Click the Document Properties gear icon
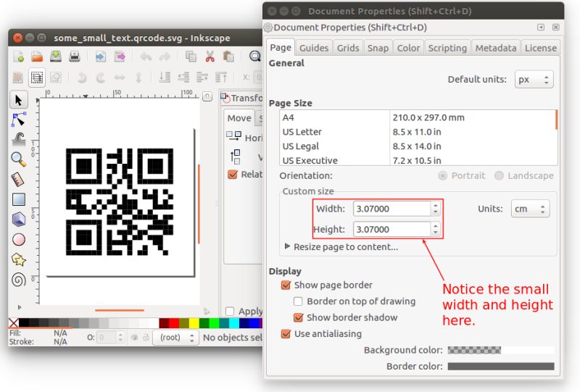This screenshot has height=392, width=580. 268,27
